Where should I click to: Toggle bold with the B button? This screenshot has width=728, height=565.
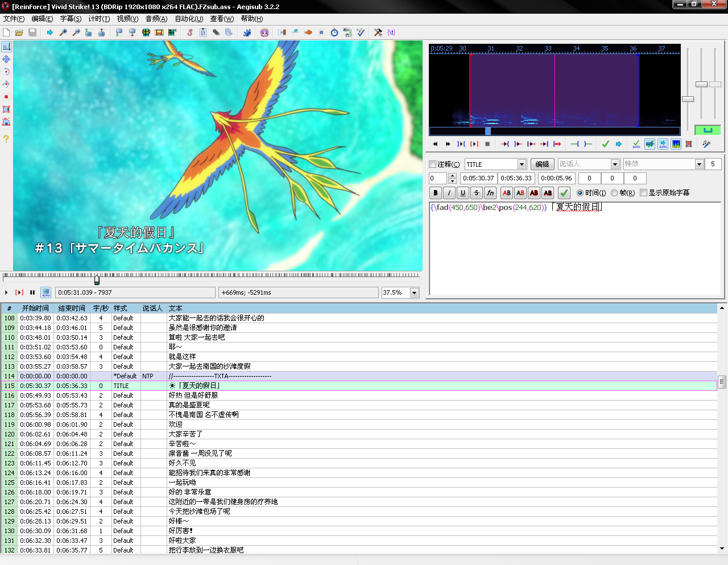click(x=436, y=193)
